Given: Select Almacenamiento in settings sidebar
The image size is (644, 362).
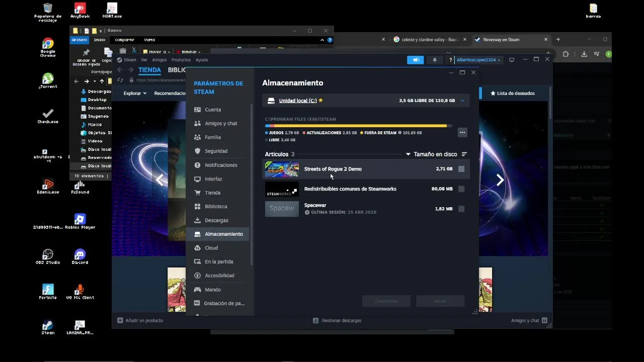Looking at the screenshot, I should click(x=219, y=234).
